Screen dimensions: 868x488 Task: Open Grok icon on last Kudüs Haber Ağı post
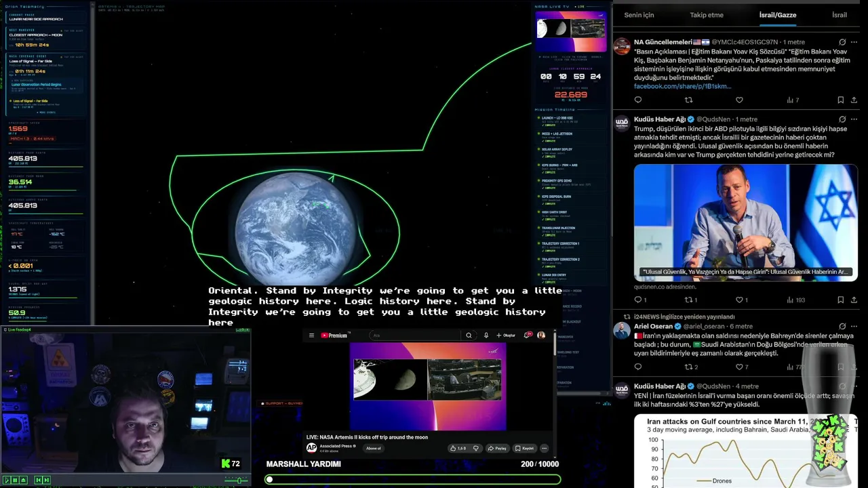click(842, 386)
